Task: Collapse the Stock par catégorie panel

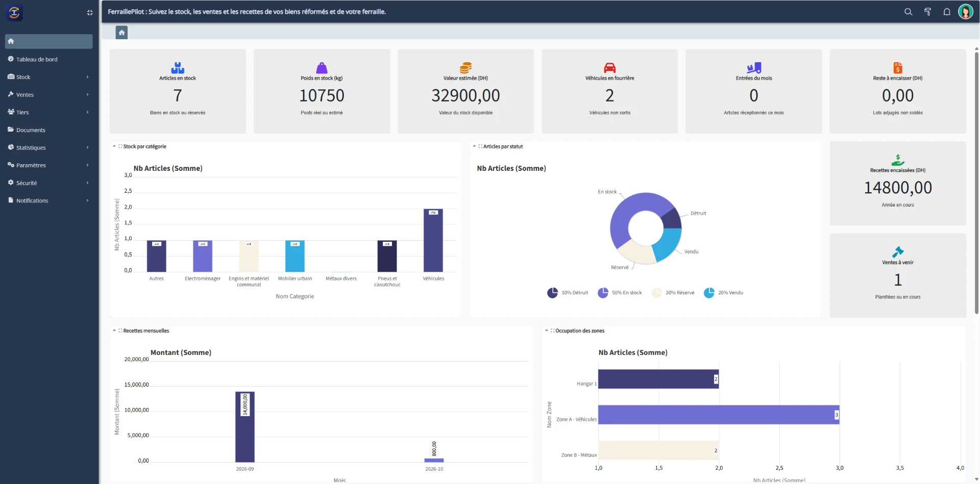Action: (x=114, y=146)
